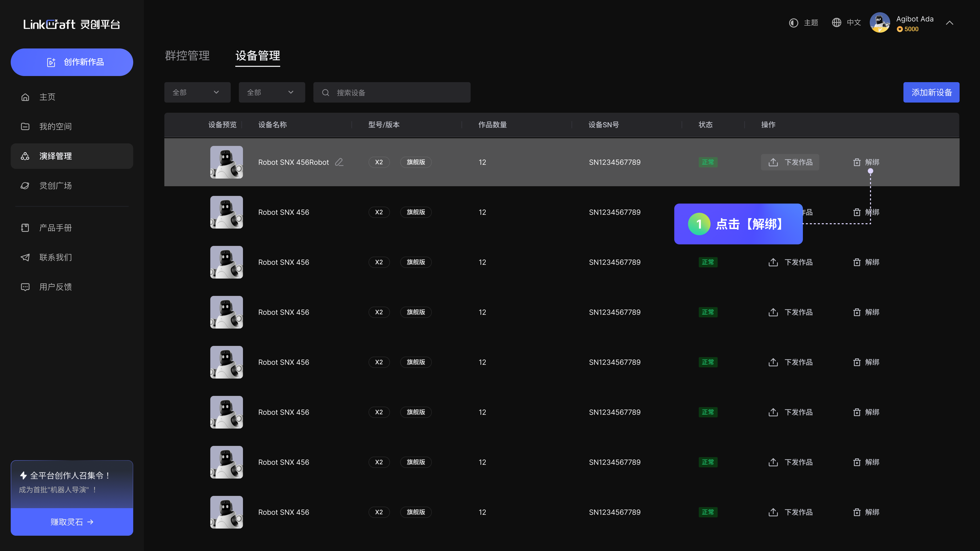Expand the first 全部 filter dropdown

click(197, 92)
